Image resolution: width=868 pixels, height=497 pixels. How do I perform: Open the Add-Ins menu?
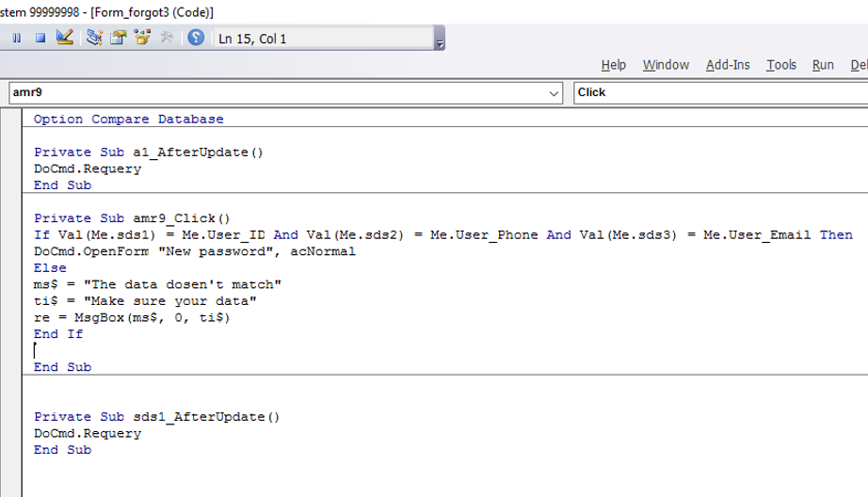(x=728, y=65)
